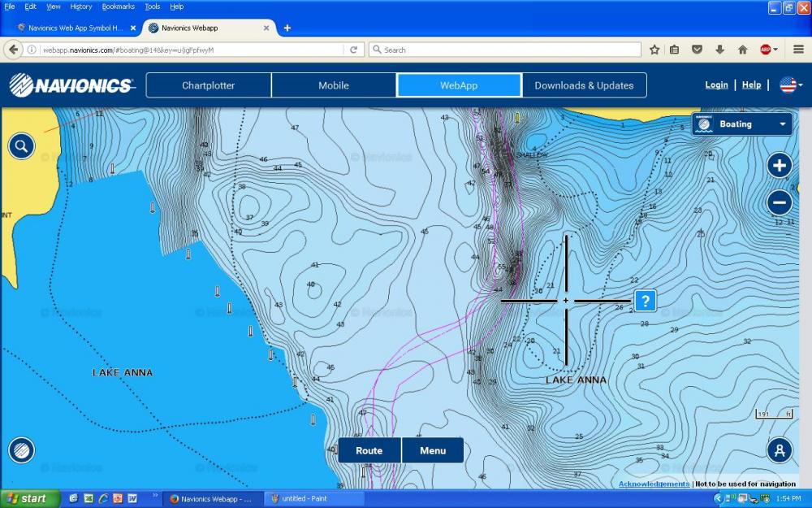
Task: Click the center crosshair marker on the map
Action: pyautogui.click(x=565, y=301)
